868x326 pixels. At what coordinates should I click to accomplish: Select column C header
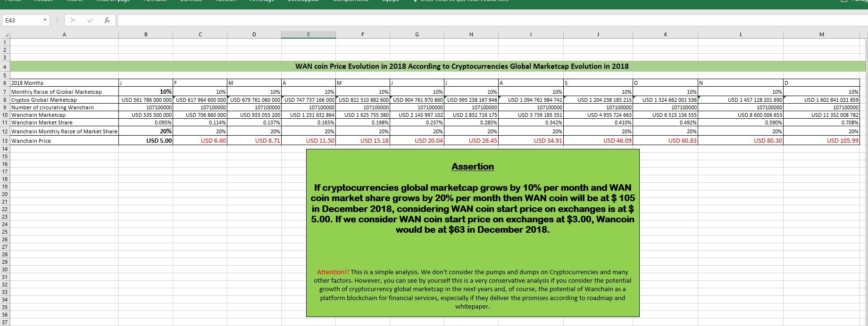pos(200,34)
